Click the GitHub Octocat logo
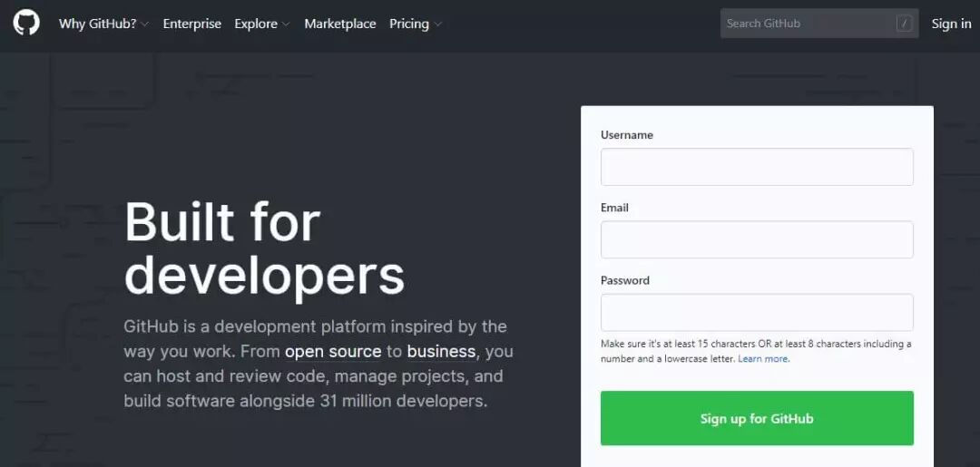The width and height of the screenshot is (980, 467). [26, 23]
